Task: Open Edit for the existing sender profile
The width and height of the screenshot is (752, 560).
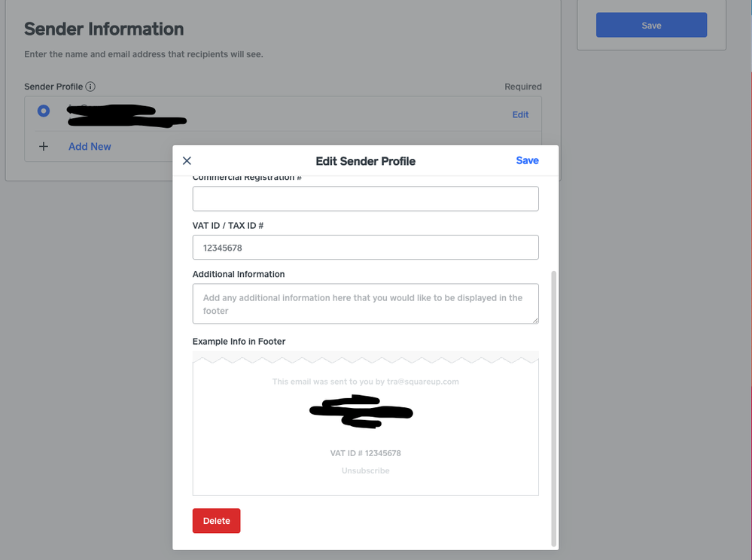Action: (x=520, y=114)
